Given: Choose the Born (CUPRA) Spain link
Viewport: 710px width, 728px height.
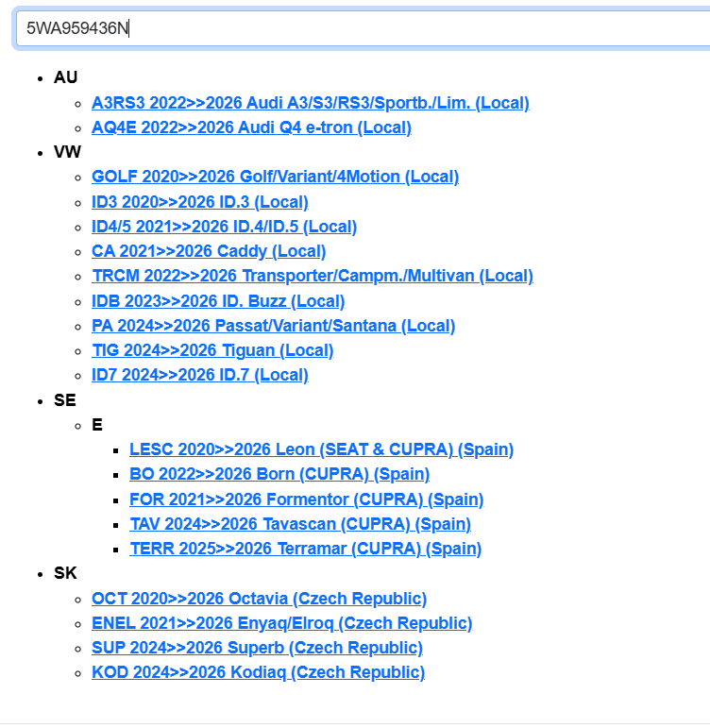Looking at the screenshot, I should [279, 474].
